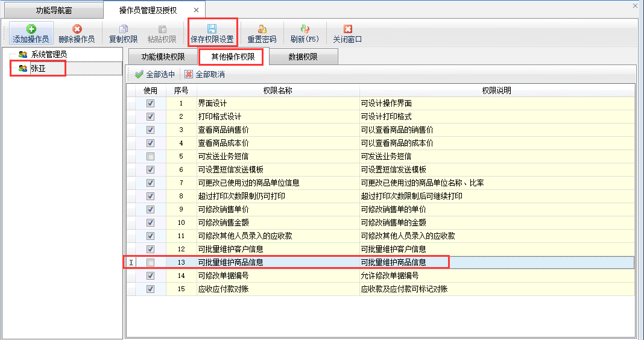Click the 权限名称 column header

(277, 90)
